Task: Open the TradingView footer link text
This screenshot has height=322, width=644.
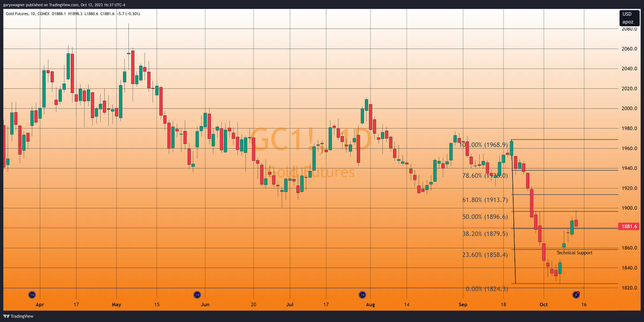Action: tap(22, 316)
